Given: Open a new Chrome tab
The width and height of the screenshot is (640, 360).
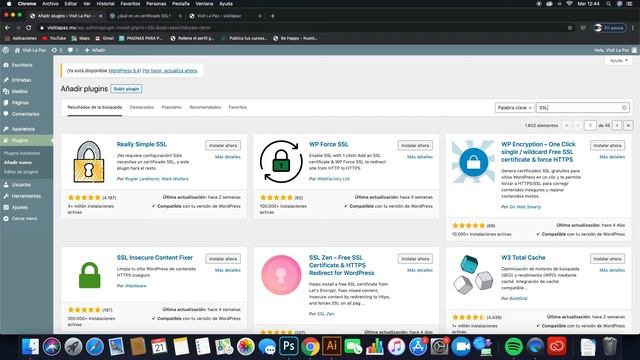Looking at the screenshot, I should [272, 16].
